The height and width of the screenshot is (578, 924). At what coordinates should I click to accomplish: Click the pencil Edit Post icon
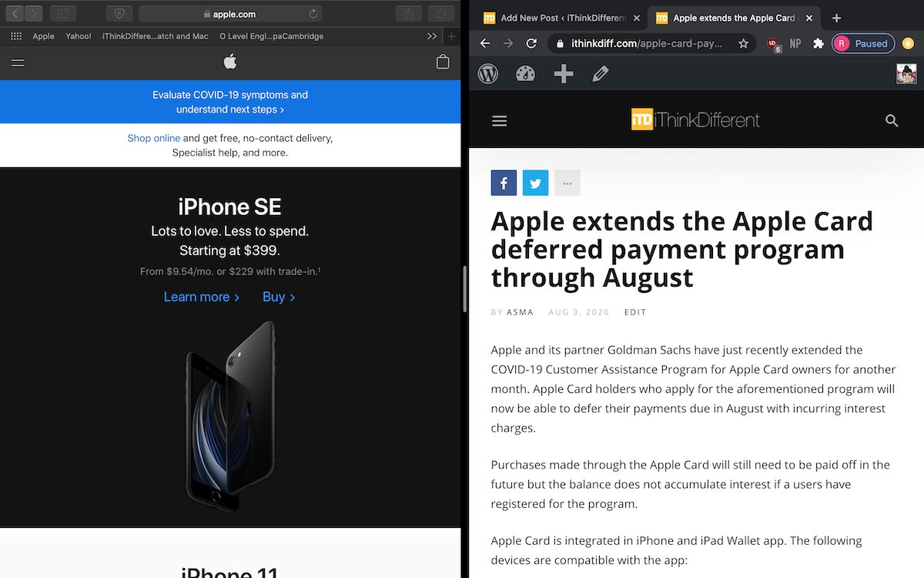(601, 74)
